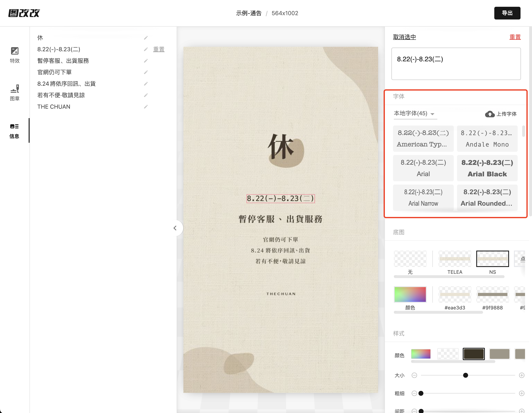The image size is (532, 413).
Task: Open the gradient 颜色 picker under 底图
Action: [410, 294]
